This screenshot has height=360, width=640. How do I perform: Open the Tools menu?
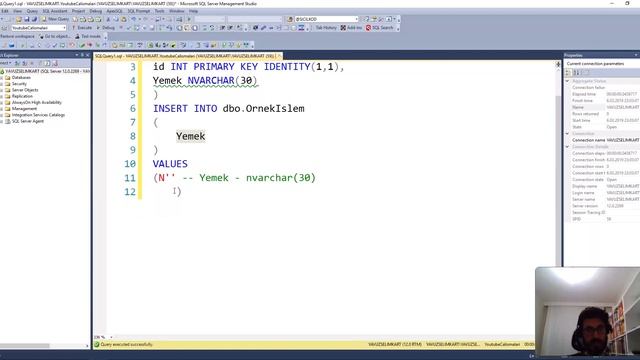tap(160, 11)
